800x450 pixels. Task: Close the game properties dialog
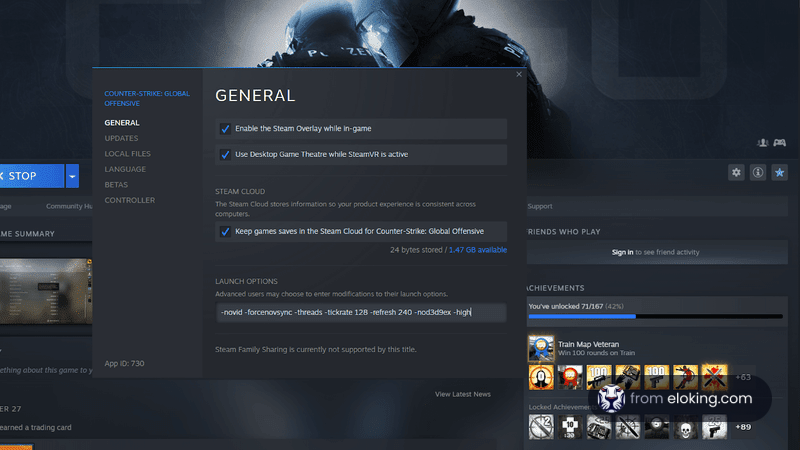pos(518,74)
